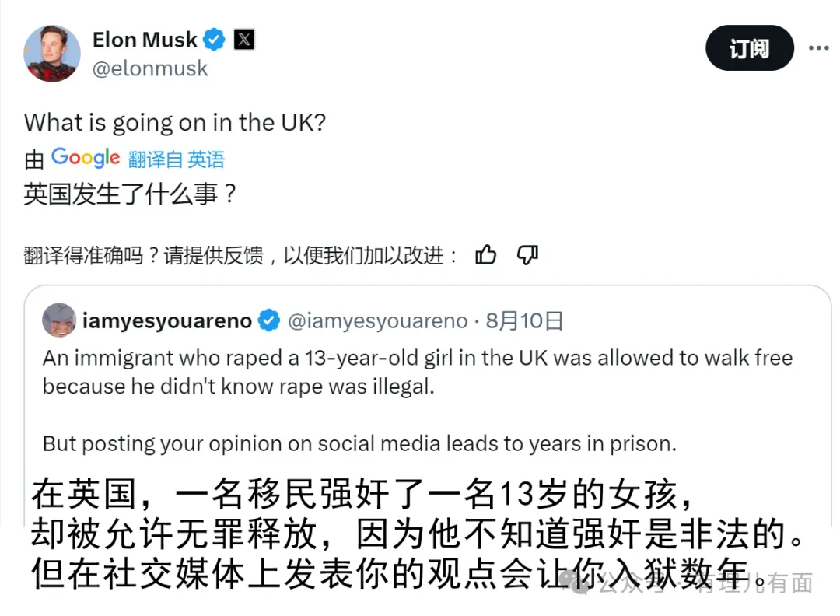Click the X affiliation badge icon
Viewport: 840px width, 616px height.
coord(243,39)
